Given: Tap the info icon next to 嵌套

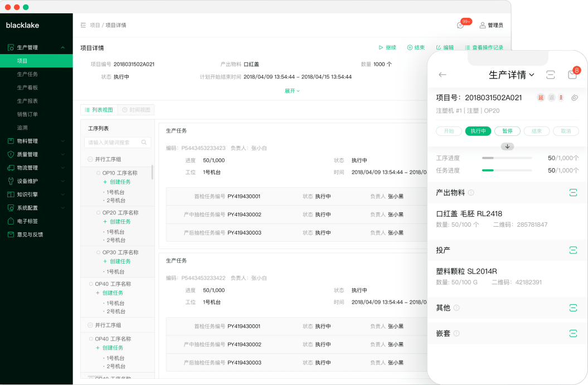Looking at the screenshot, I should click(x=456, y=333).
